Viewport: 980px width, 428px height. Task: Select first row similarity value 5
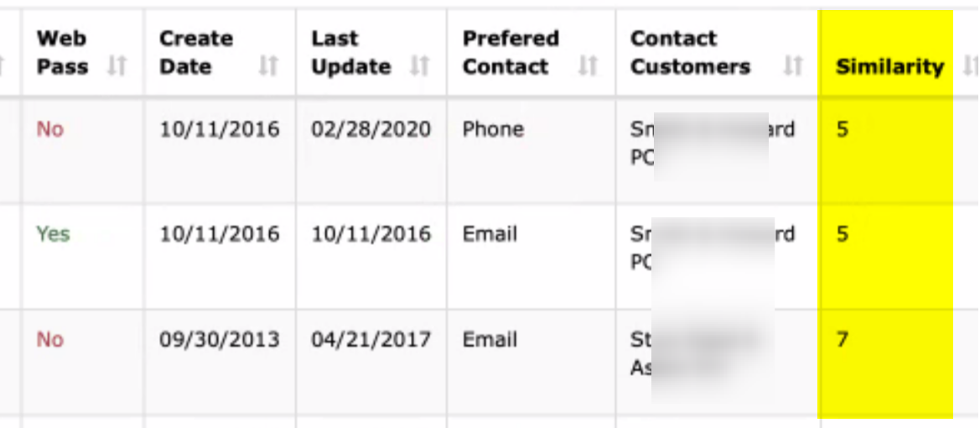coord(842,129)
